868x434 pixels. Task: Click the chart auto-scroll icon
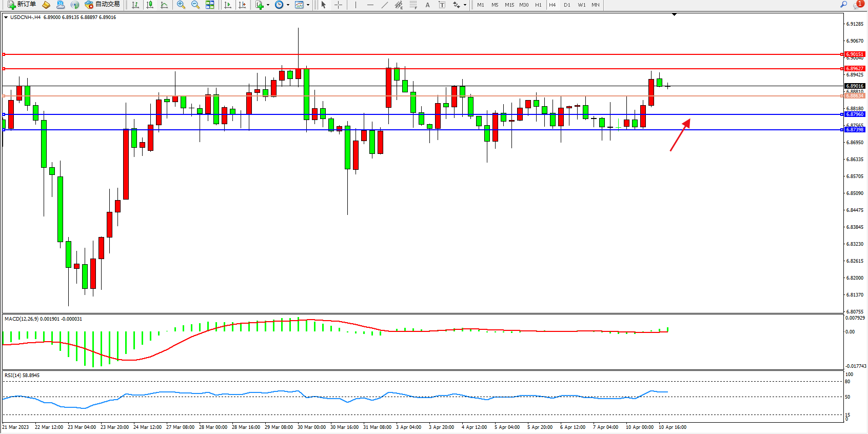(x=228, y=5)
